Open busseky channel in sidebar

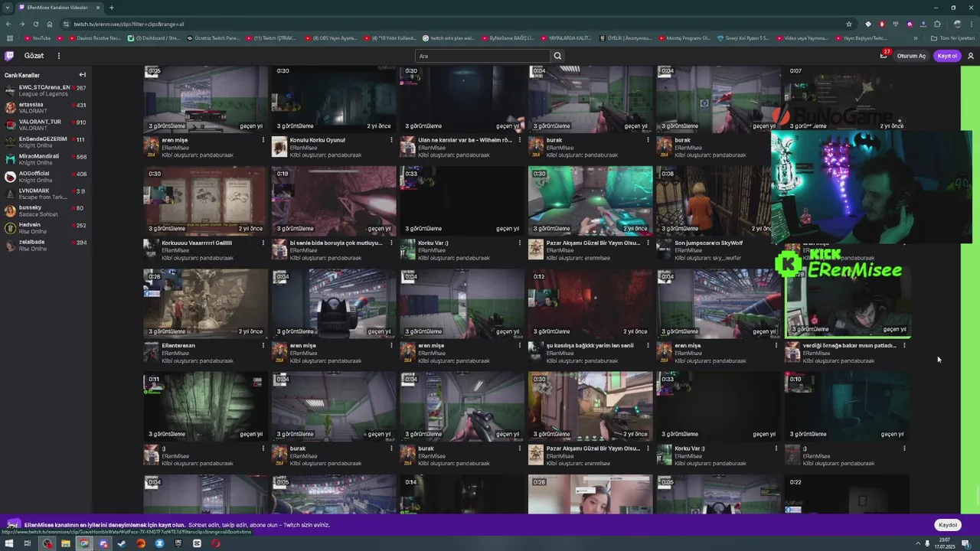pos(45,211)
